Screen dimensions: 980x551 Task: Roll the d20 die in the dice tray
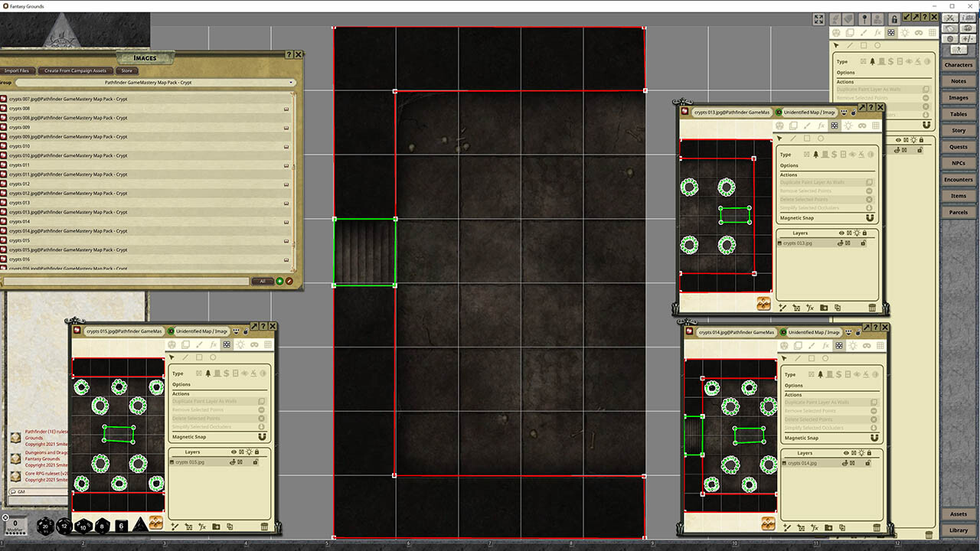(x=45, y=526)
